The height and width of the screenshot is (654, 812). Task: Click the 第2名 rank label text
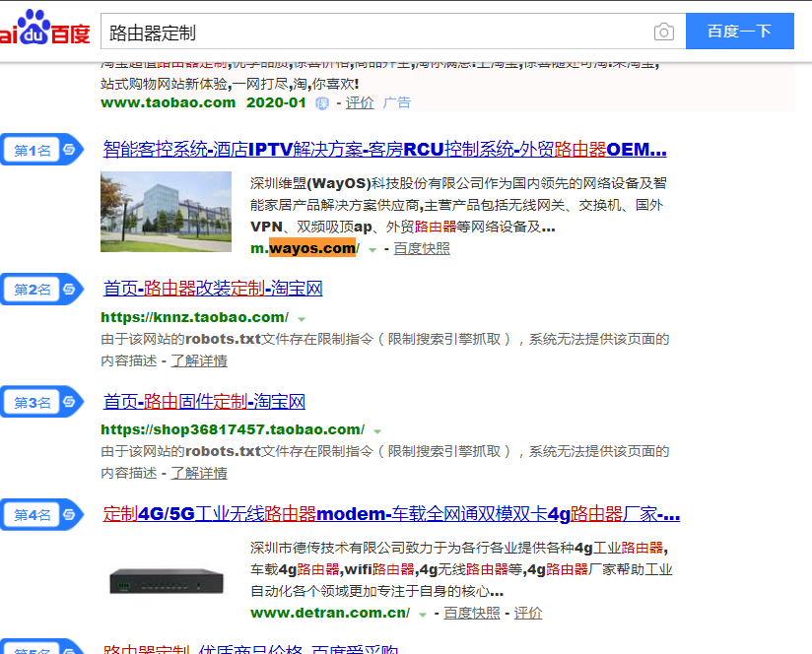(33, 290)
